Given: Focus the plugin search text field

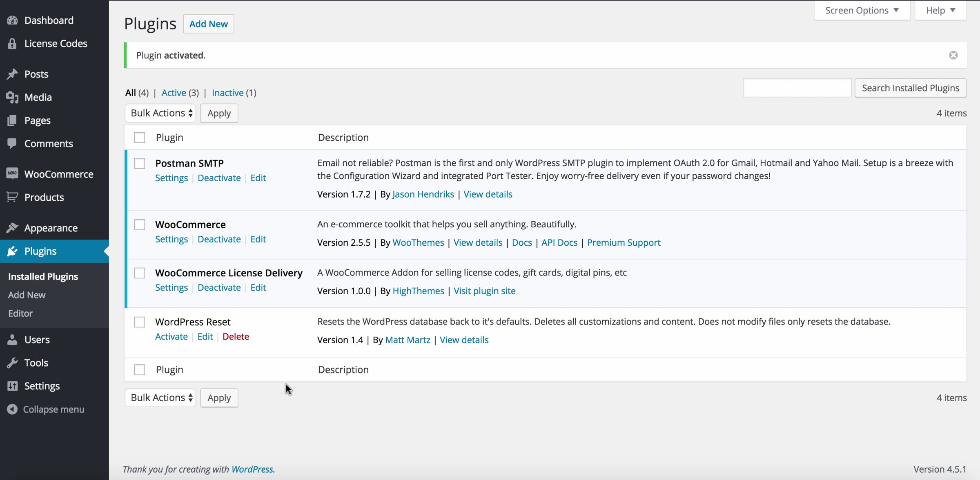Looking at the screenshot, I should [797, 88].
